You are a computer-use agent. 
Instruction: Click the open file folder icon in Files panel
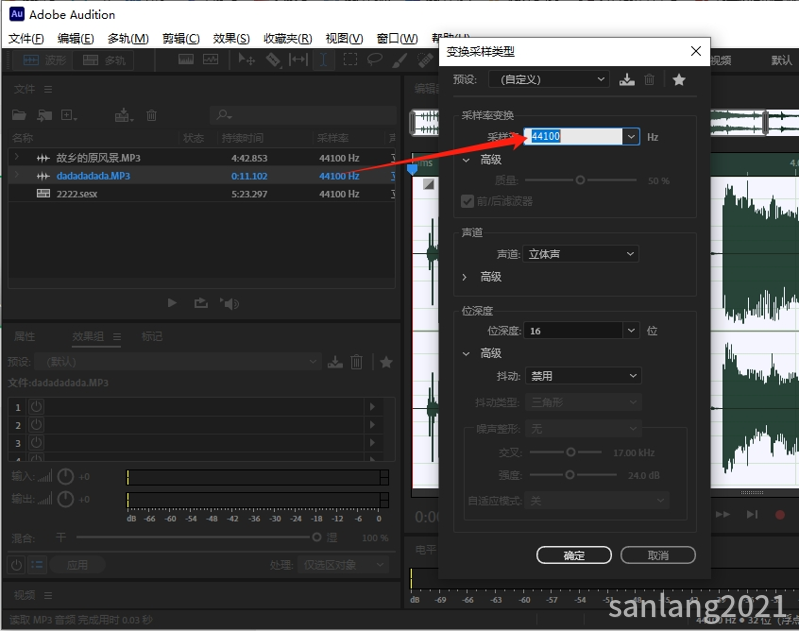[20, 116]
